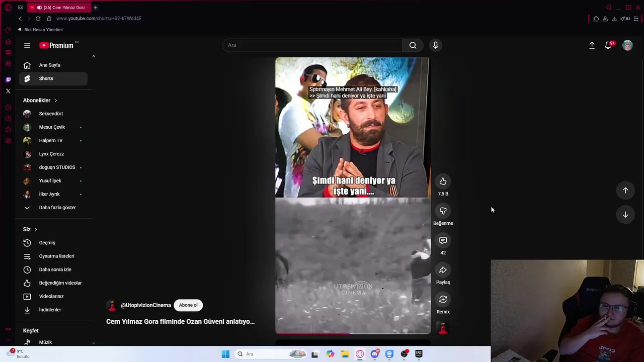Viewport: 644px width, 362px height.
Task: Open @UtopivizionCinema channel link
Action: (146, 305)
